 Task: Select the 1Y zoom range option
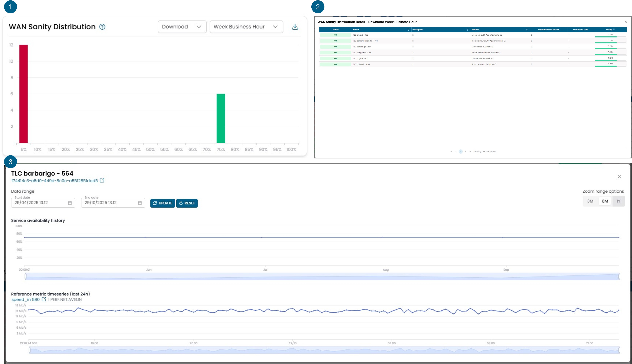coord(618,201)
